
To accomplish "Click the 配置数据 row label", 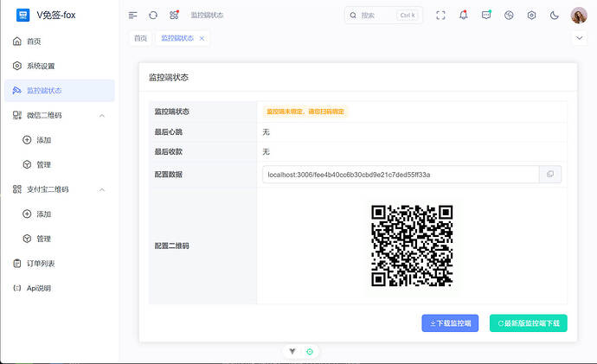I will pos(169,174).
